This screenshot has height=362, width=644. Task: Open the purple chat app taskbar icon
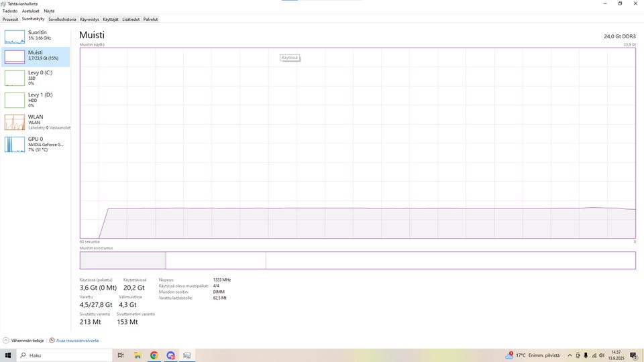tap(171, 355)
